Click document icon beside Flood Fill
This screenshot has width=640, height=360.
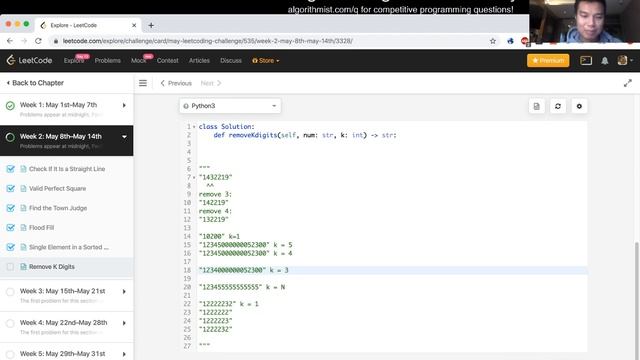(23, 228)
